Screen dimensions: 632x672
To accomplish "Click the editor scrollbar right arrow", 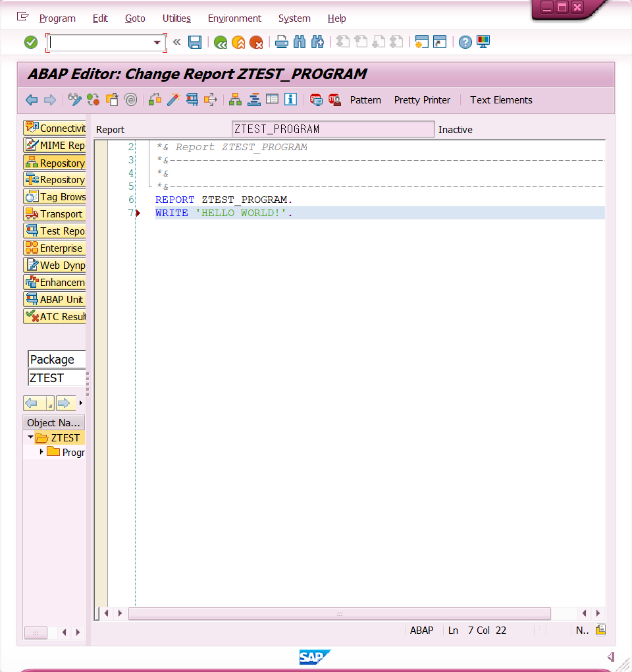I will (598, 613).
